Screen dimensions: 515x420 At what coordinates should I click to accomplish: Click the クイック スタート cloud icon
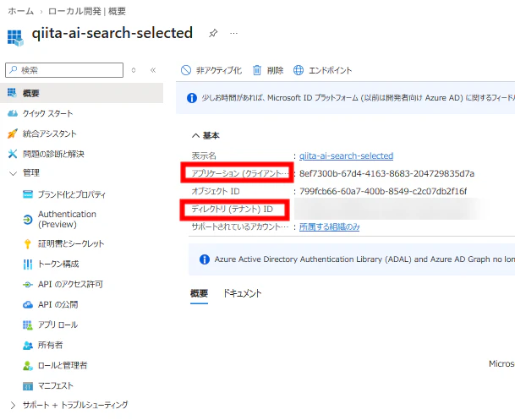click(13, 113)
